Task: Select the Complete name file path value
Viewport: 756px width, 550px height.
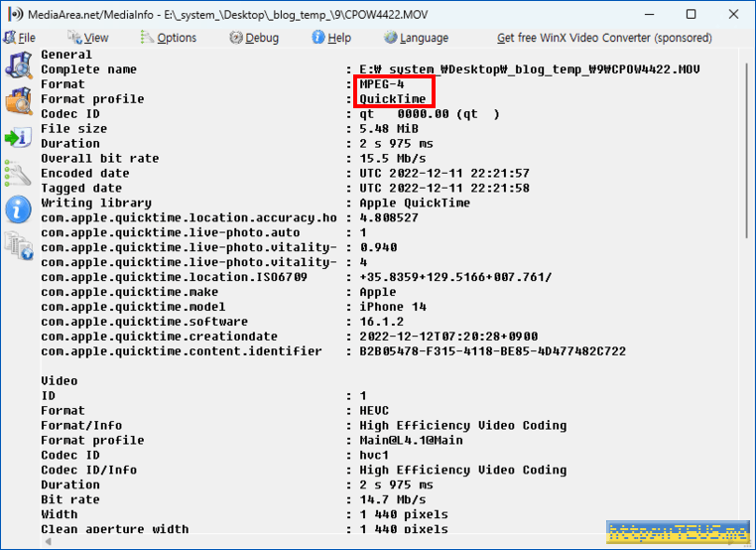Action: (530, 69)
